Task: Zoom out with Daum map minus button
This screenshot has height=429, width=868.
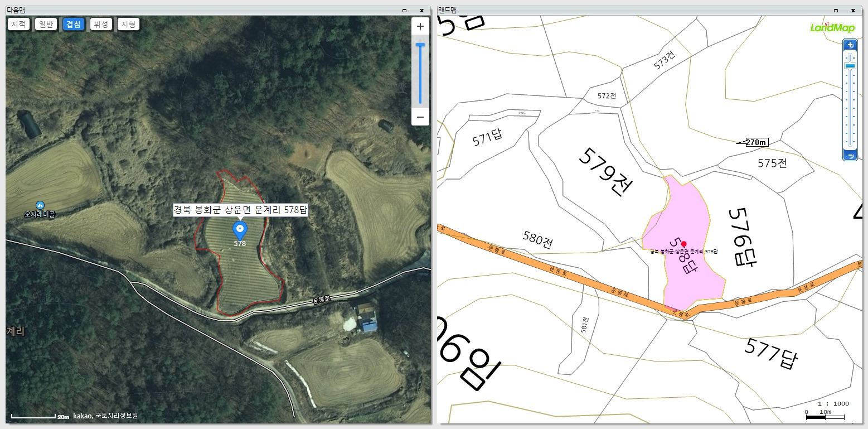Action: (x=420, y=117)
